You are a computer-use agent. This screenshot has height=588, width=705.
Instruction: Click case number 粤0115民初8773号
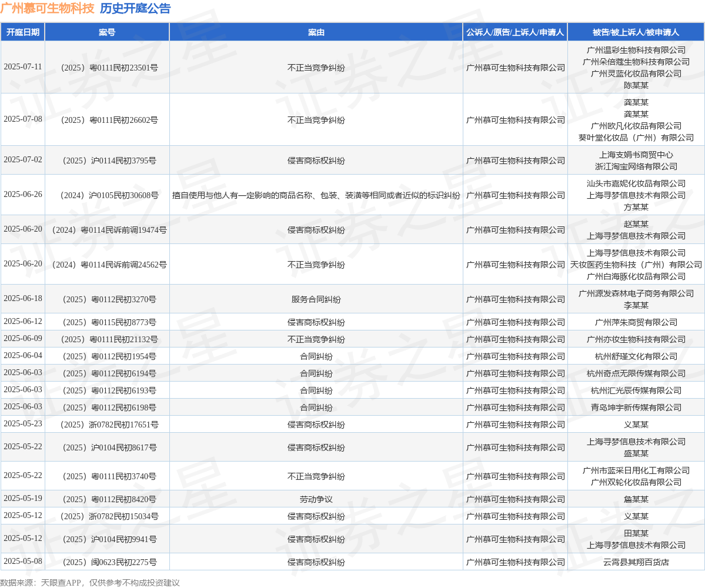(x=109, y=322)
